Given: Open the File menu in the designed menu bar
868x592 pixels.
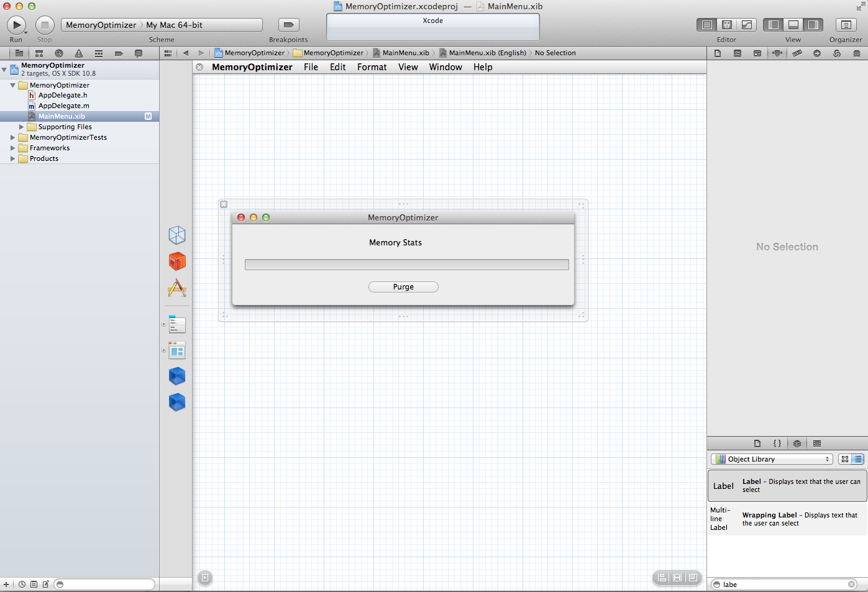Looking at the screenshot, I should tap(311, 67).
